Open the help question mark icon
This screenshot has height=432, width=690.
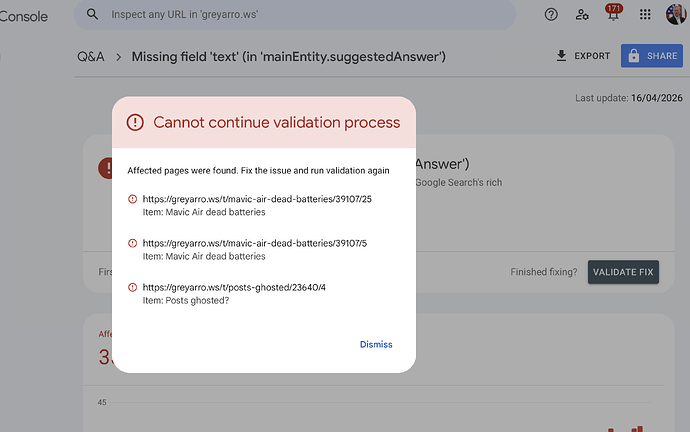pos(551,15)
